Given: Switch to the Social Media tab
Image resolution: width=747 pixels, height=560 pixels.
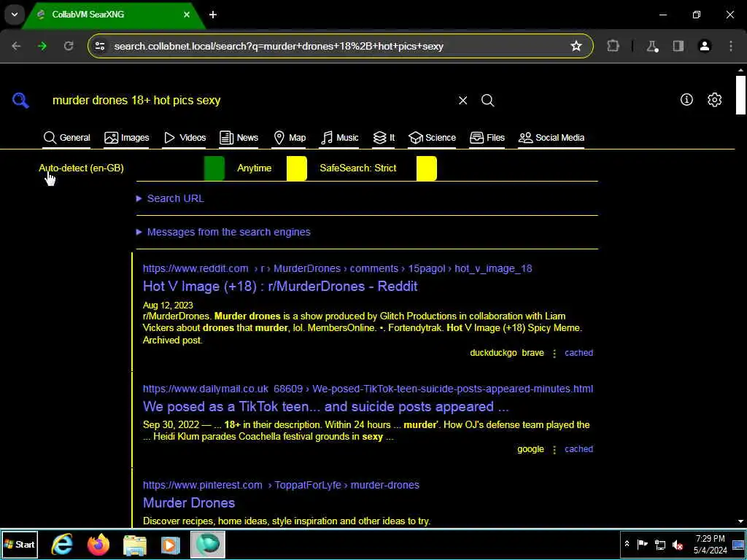Looking at the screenshot, I should pos(551,138).
